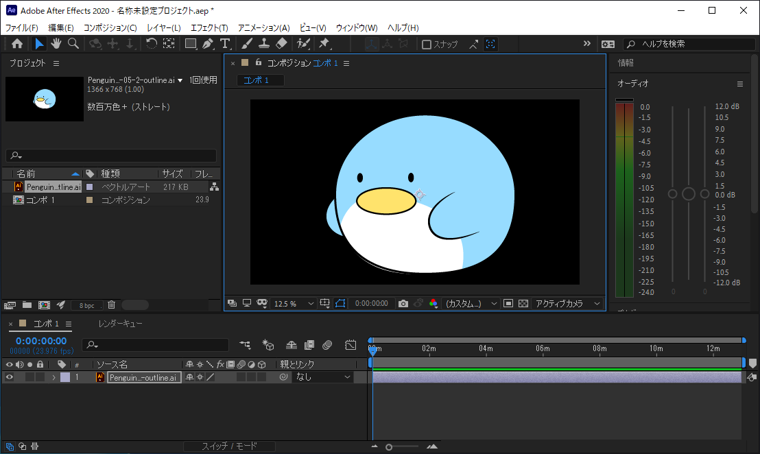The width and height of the screenshot is (760, 454).
Task: Click the composition mini-flowchart icon in timeline
Action: pyautogui.click(x=245, y=345)
